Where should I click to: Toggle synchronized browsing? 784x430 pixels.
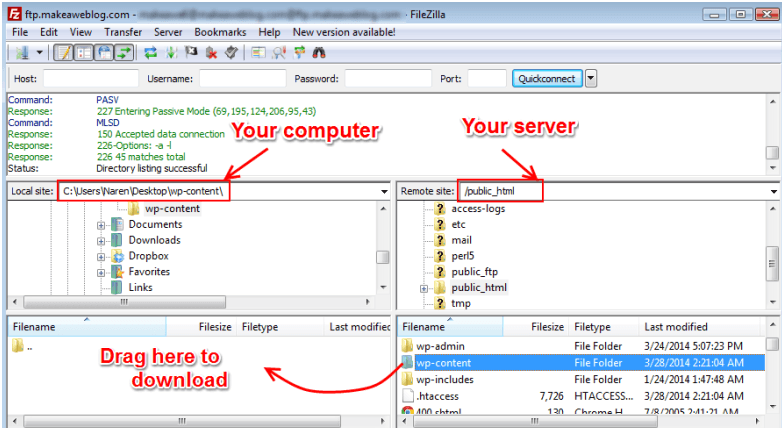pos(300,52)
